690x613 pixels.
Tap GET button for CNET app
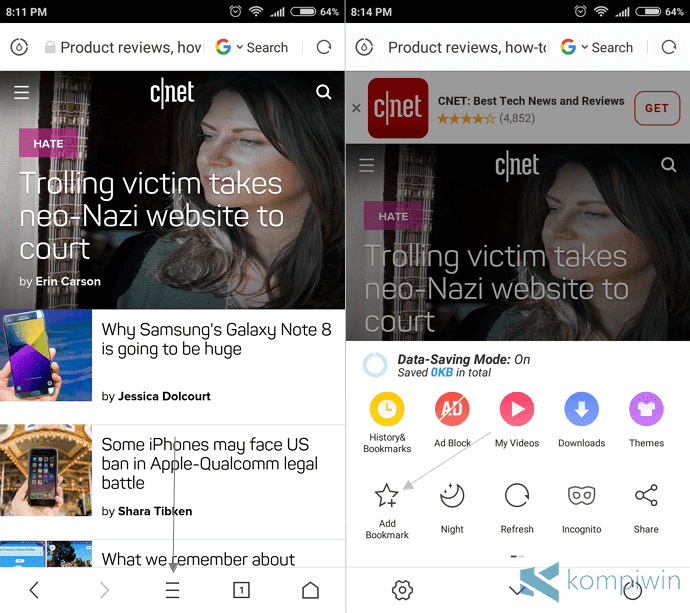pyautogui.click(x=657, y=108)
